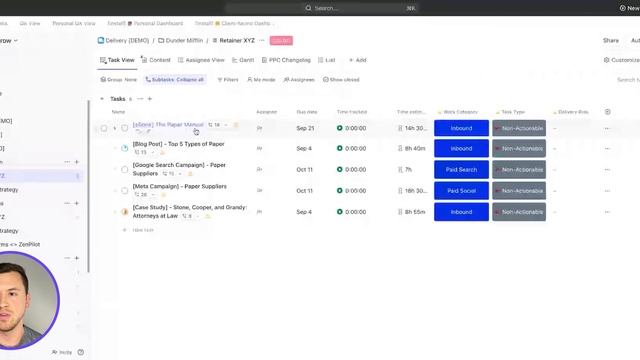Toggle Me mode filter
Image resolution: width=640 pixels, height=360 pixels.
click(261, 80)
